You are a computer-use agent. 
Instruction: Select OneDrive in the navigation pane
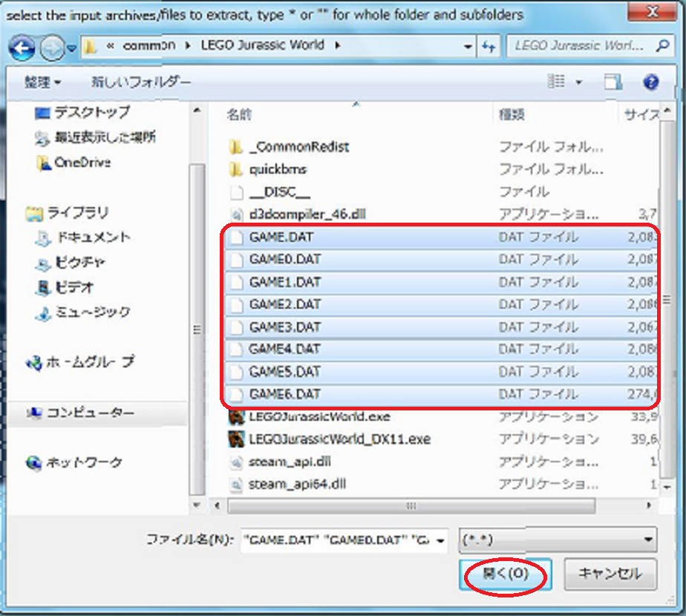click(74, 163)
